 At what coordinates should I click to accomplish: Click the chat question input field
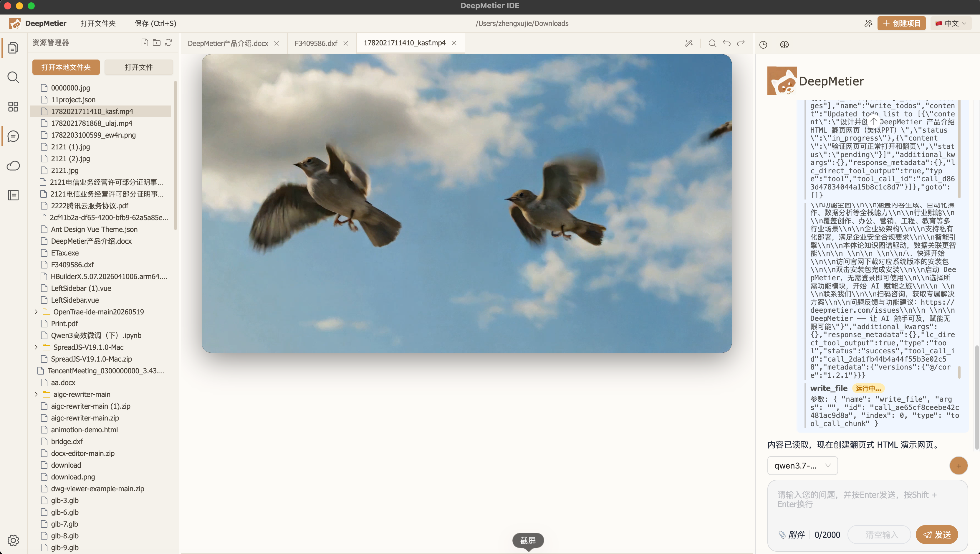click(x=868, y=499)
